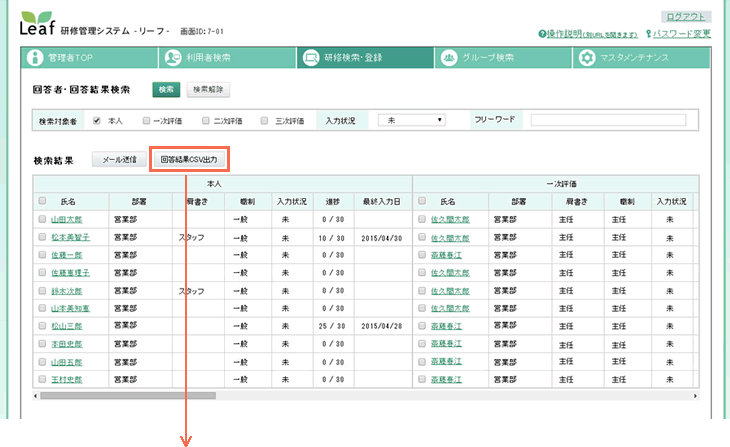
Task: Open 佐久間太郎 evaluator link in 山田太郎's row
Action: (450, 219)
